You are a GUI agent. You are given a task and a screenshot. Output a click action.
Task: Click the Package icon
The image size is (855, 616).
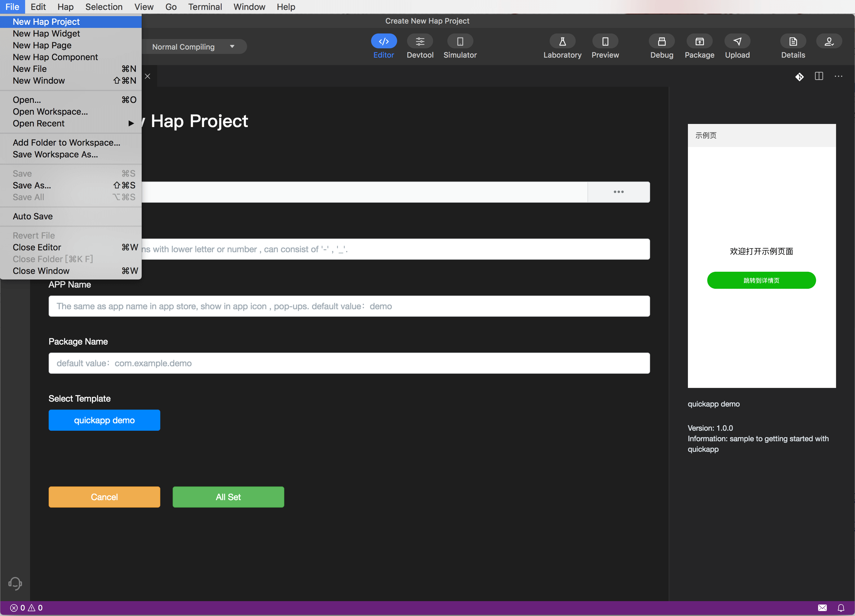click(699, 41)
